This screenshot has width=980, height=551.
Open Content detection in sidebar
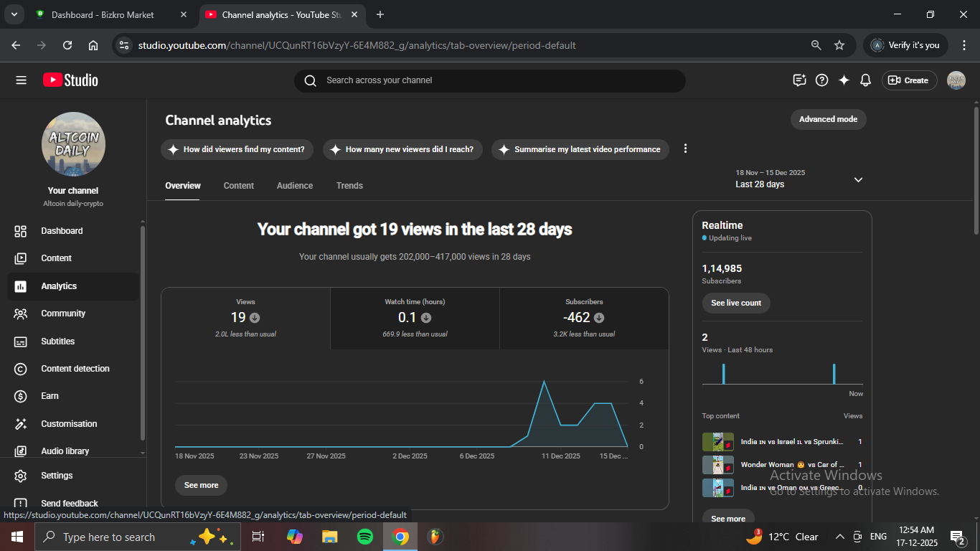pos(75,369)
